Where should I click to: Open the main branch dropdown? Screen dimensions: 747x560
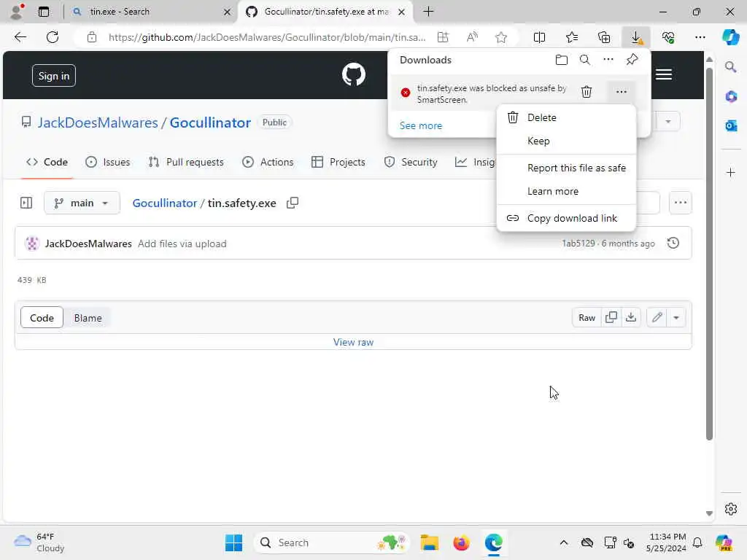click(82, 203)
